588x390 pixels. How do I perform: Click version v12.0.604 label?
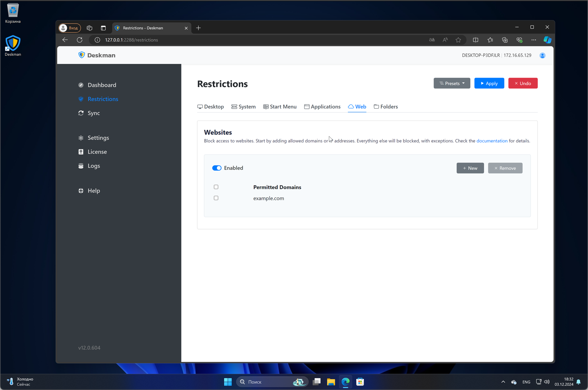[89, 348]
